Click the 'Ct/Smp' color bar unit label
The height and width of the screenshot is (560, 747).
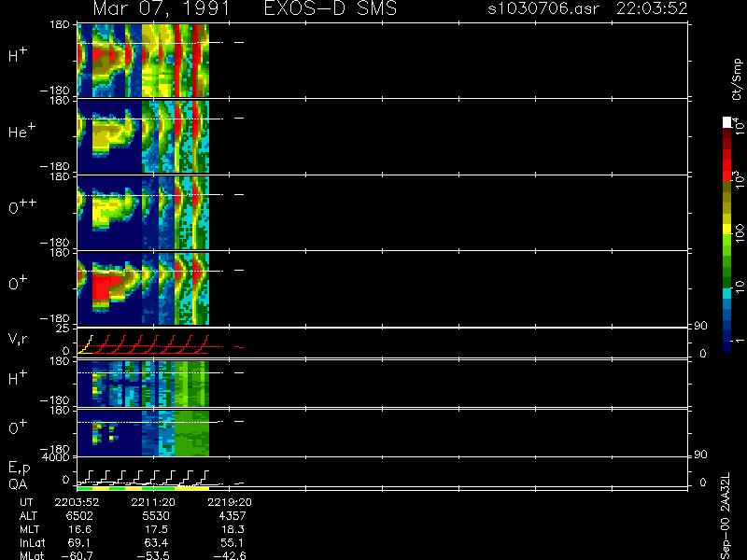pyautogui.click(x=737, y=79)
